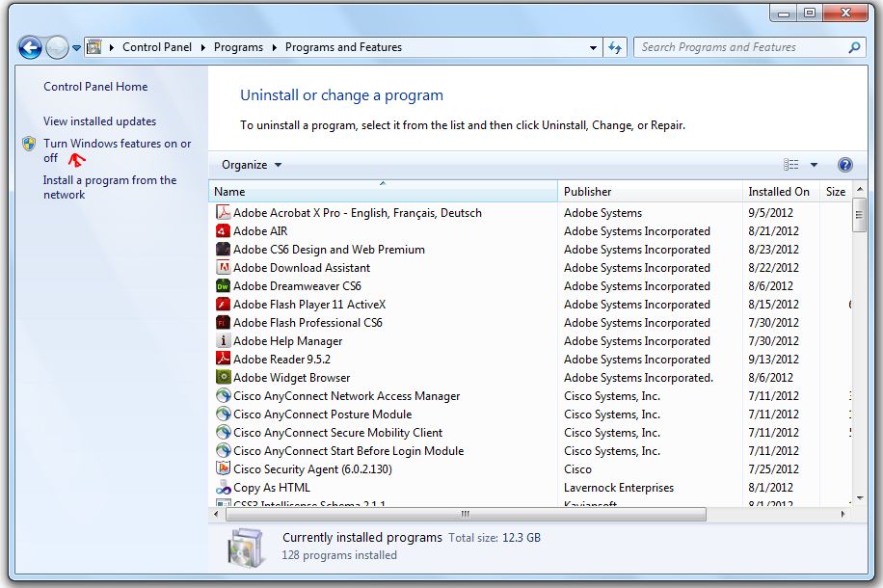Open the address bar history dropdown arrow

[593, 48]
